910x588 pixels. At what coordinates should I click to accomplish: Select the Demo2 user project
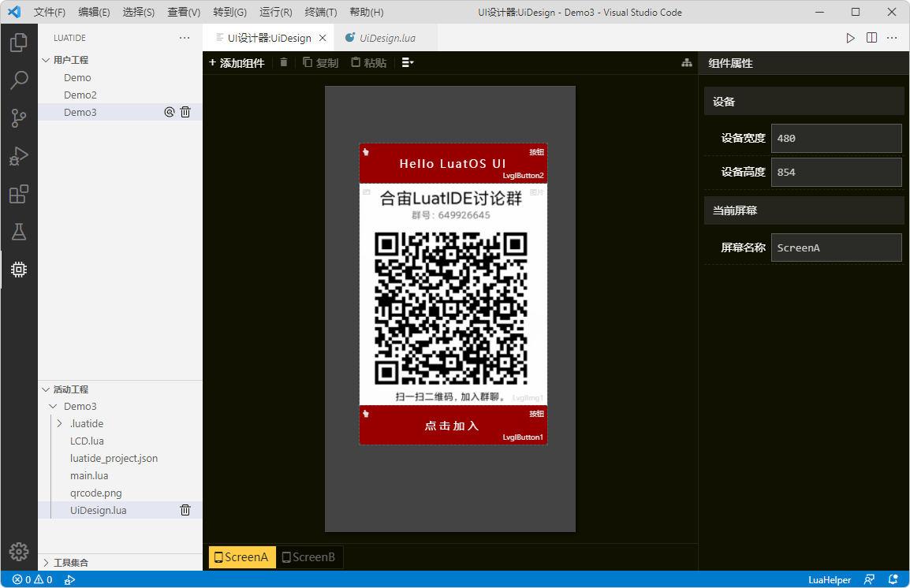click(120, 95)
